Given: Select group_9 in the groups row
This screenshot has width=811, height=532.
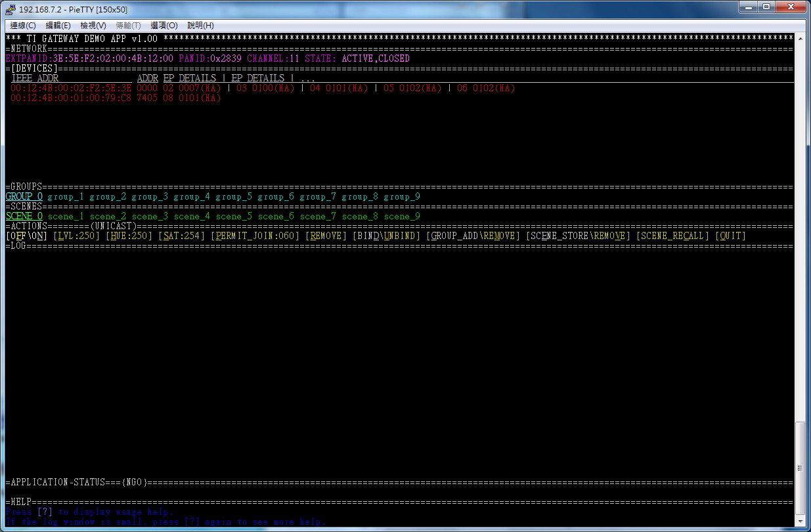Looking at the screenshot, I should click(x=402, y=196).
